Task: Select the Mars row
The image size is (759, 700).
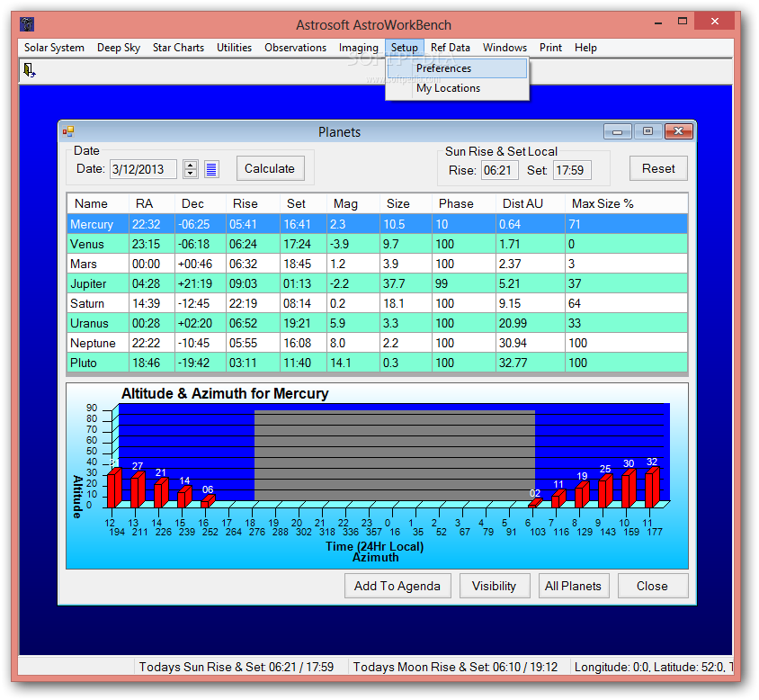Action: (x=378, y=264)
